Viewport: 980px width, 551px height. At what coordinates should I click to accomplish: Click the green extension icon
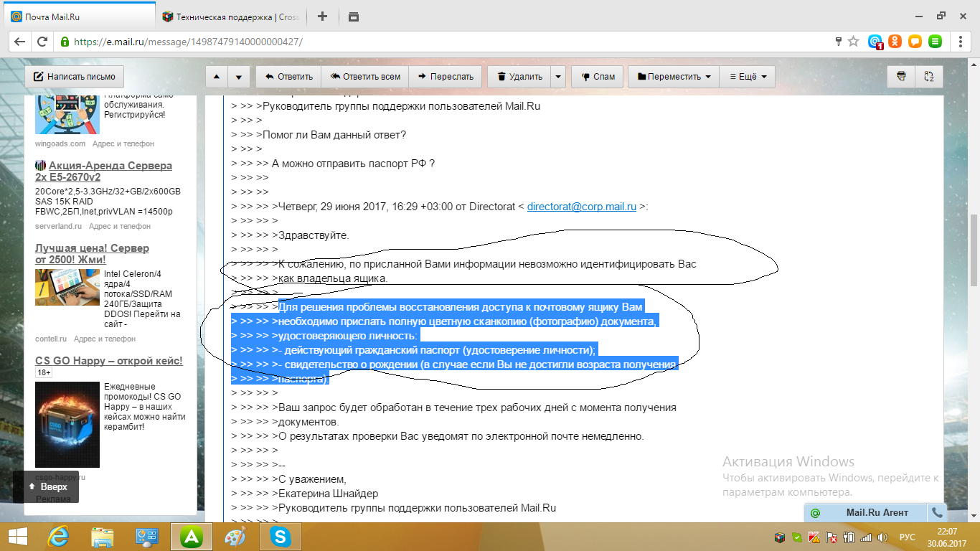pyautogui.click(x=935, y=42)
